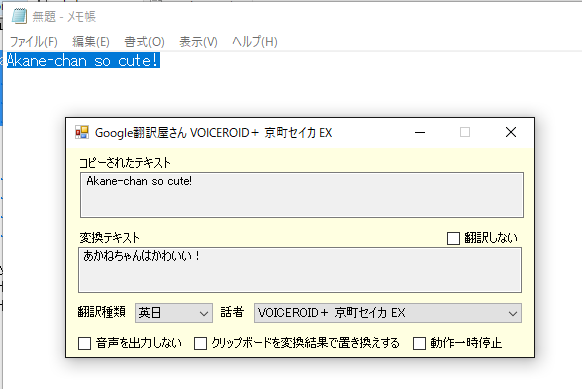Enable the 翻訳しない checkbox
The height and width of the screenshot is (389, 582).
pyautogui.click(x=453, y=238)
